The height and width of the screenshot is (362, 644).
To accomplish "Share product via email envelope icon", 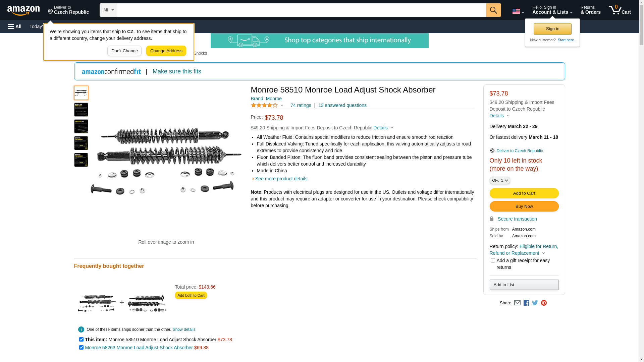I will [517, 303].
